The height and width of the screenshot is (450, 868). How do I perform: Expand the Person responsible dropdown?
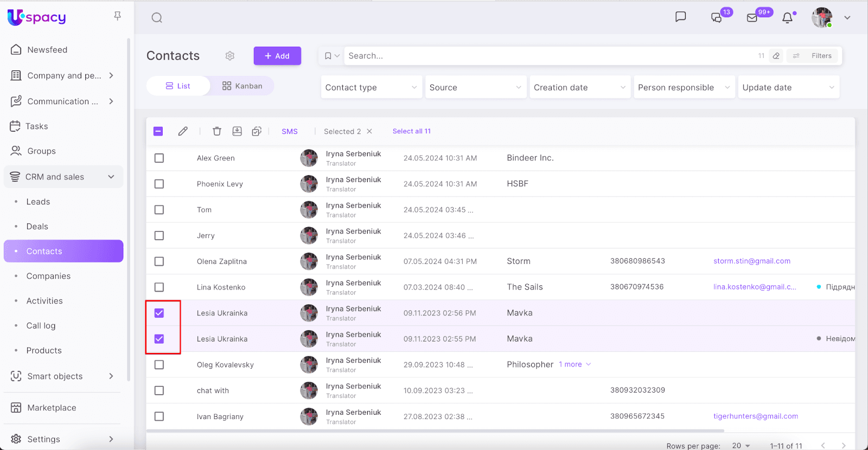click(684, 87)
